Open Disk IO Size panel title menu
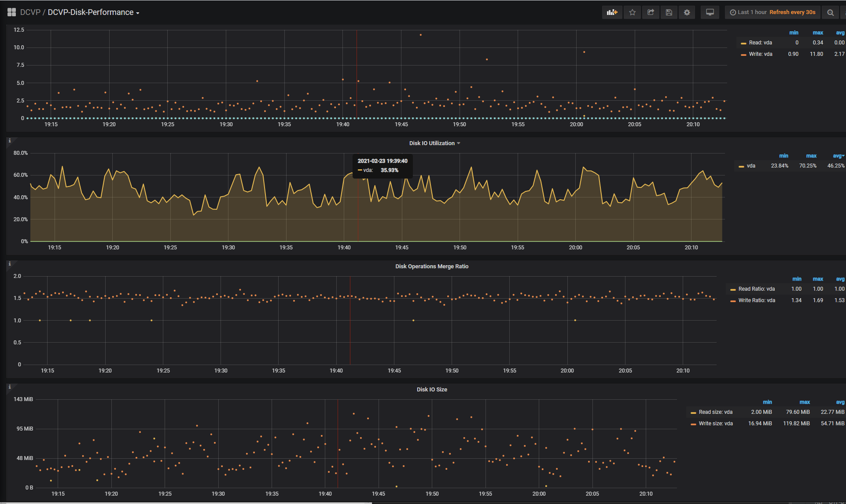 pyautogui.click(x=431, y=390)
